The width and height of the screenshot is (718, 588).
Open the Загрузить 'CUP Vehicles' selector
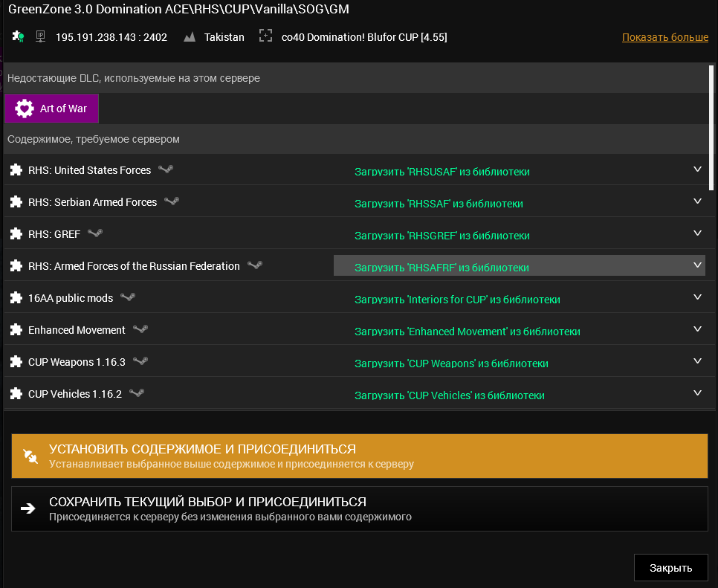click(520, 394)
